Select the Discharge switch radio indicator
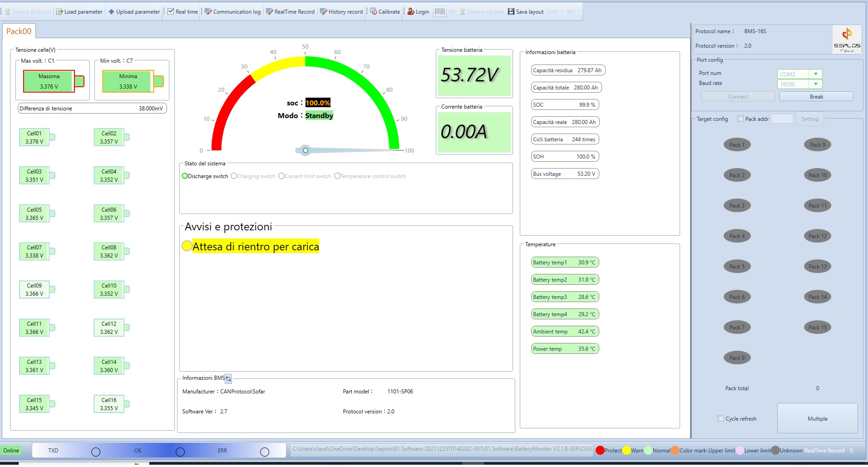The image size is (868, 467). click(x=184, y=176)
